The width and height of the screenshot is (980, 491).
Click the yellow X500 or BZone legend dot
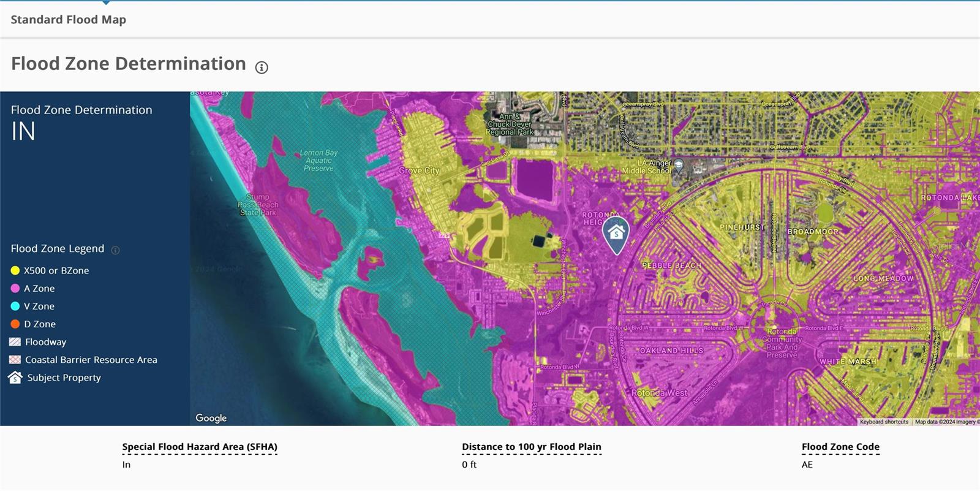[15, 270]
